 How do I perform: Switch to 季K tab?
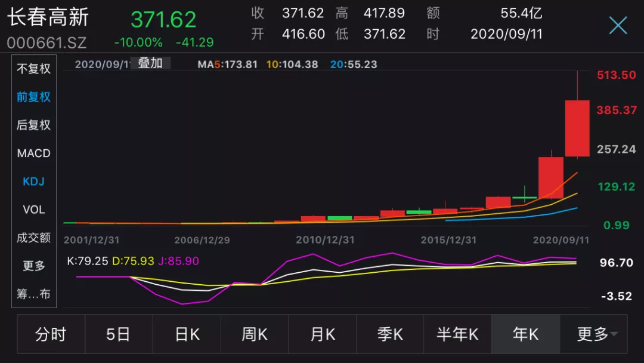click(x=390, y=334)
